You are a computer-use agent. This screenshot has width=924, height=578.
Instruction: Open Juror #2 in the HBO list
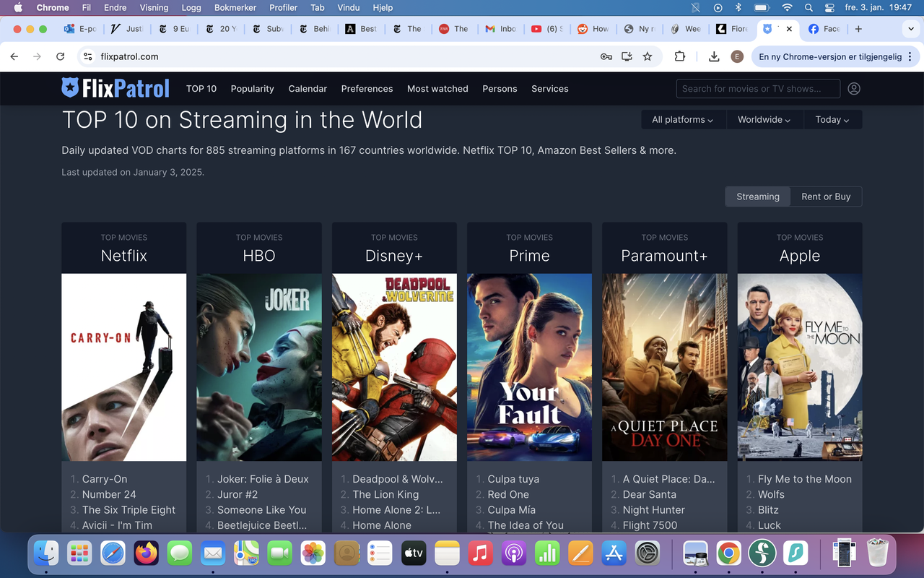pos(237,494)
